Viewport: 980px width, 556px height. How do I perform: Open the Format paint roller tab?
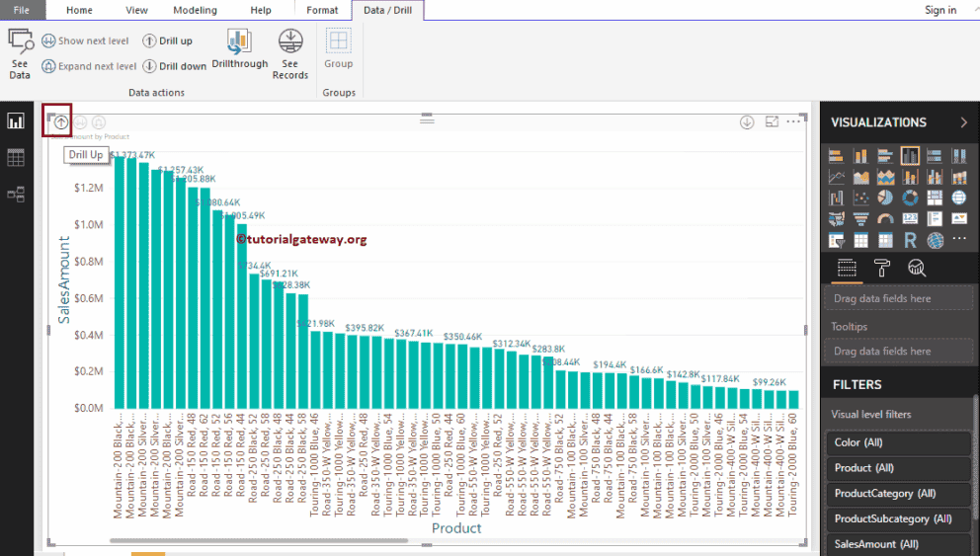[882, 268]
